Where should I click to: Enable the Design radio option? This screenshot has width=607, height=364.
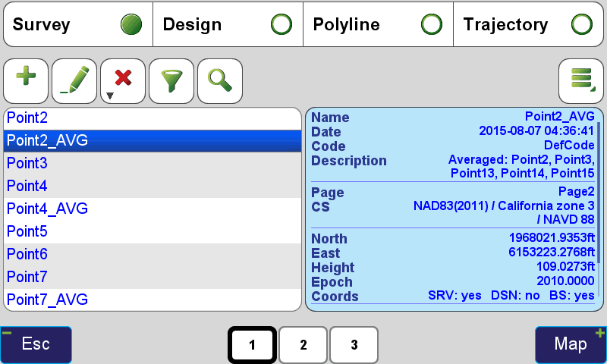click(x=281, y=24)
